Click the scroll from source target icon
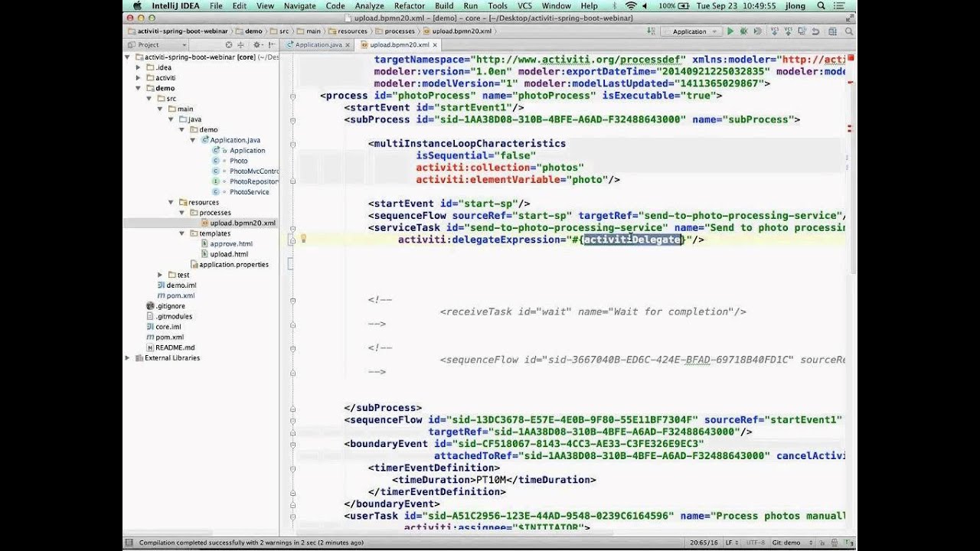 (x=229, y=45)
